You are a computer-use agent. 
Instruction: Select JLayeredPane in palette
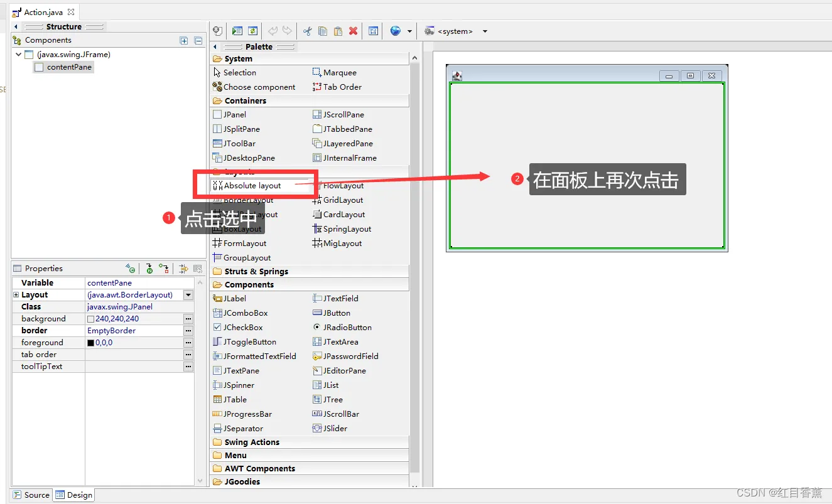343,144
